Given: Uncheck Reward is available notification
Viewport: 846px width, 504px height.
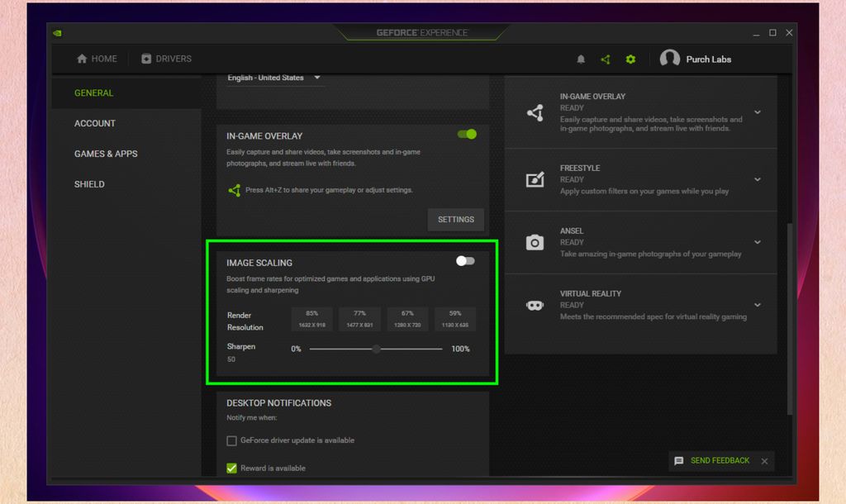Looking at the screenshot, I should point(231,468).
